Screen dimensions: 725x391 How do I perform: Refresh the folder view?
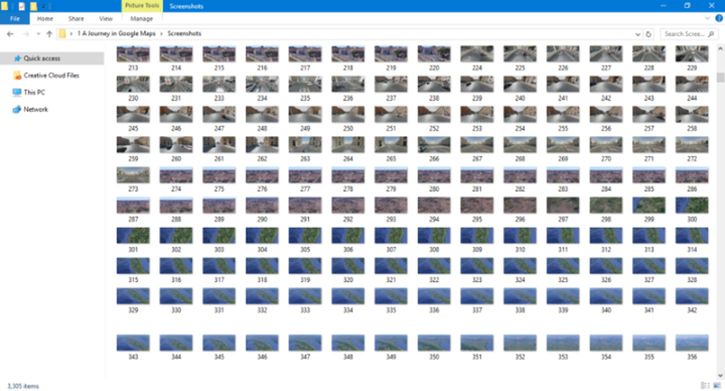coord(648,34)
